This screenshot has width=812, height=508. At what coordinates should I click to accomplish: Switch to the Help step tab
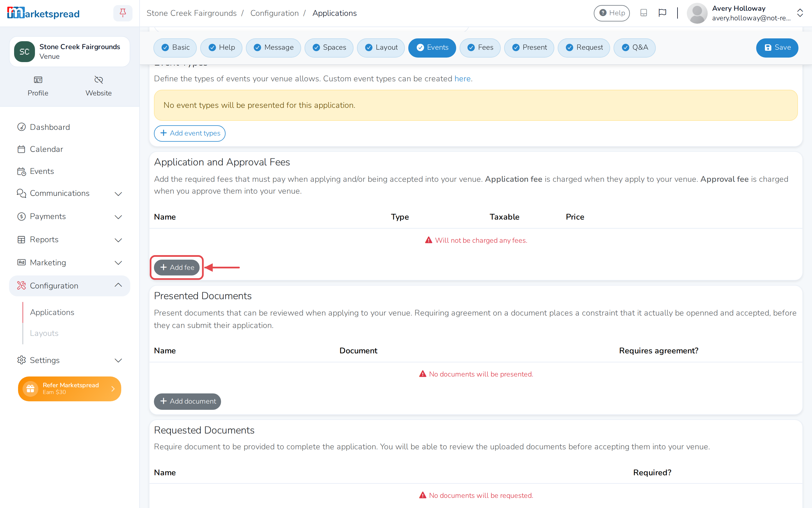click(221, 48)
